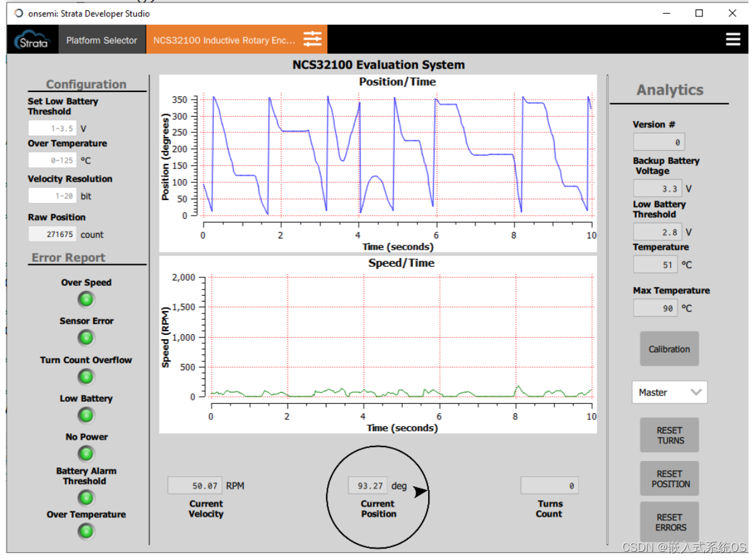Click the Sensor Error indicator LED

coord(86,338)
